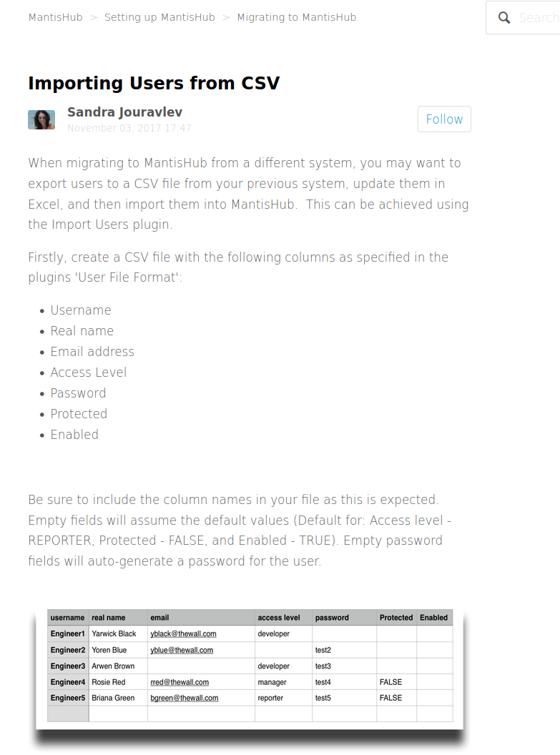Click the article date November 03, 2017
The height and width of the screenshot is (755, 560).
tap(129, 128)
